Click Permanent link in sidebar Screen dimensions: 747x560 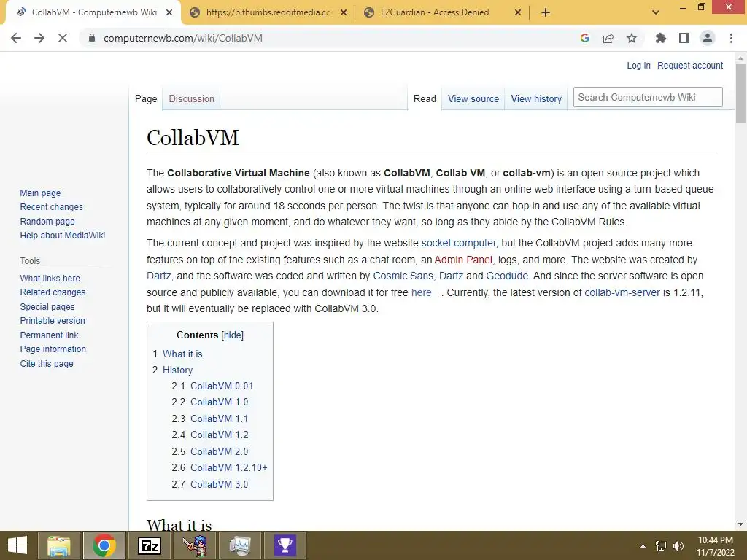(x=49, y=335)
